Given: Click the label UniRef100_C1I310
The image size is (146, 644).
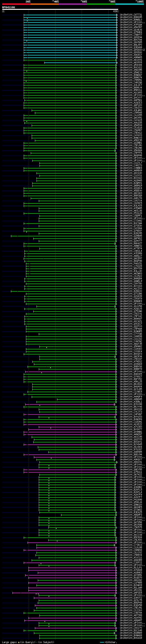Looking at the screenshot, I should [x=131, y=610].
